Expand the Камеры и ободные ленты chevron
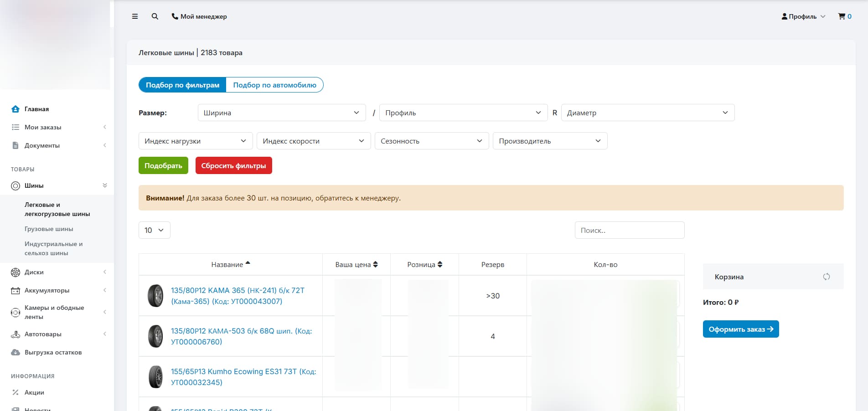Screen dimensions: 868x411 point(105,312)
